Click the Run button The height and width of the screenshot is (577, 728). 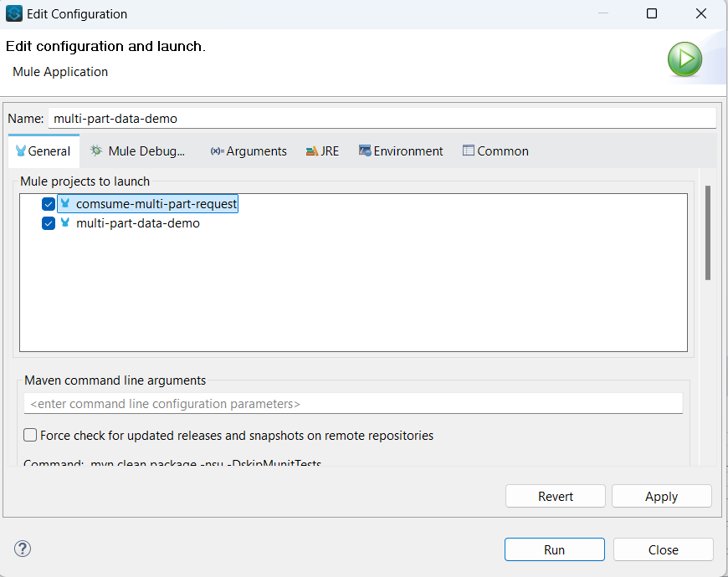pyautogui.click(x=554, y=549)
